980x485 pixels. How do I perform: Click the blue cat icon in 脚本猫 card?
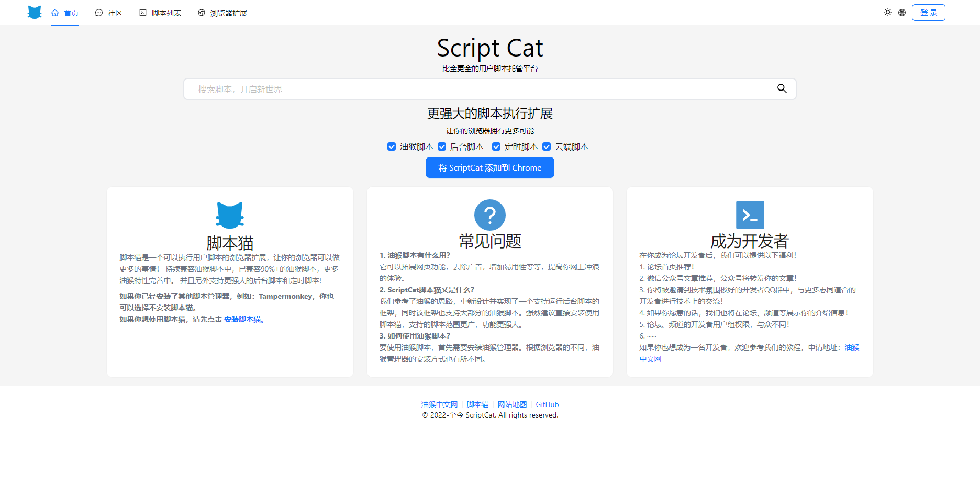pyautogui.click(x=230, y=215)
